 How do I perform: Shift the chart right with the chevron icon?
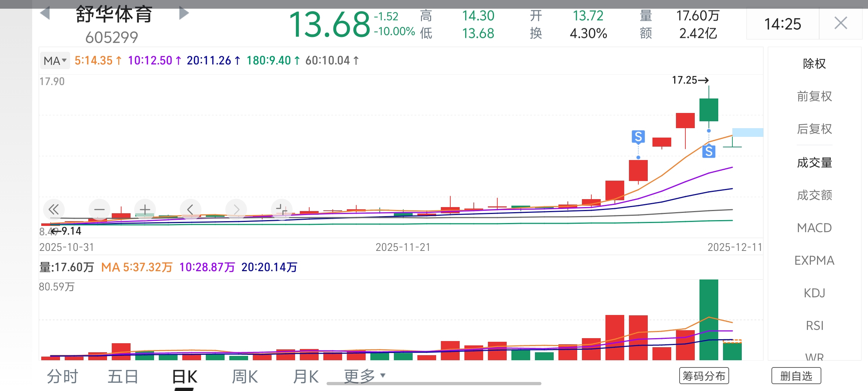[x=236, y=209]
